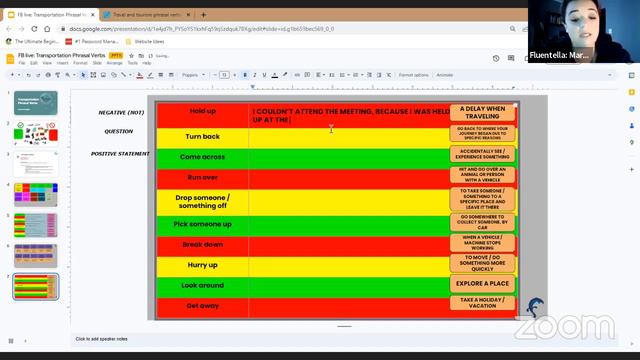The width and height of the screenshot is (640, 360).
Task: Select slide 4 thumbnail in filmstrip
Action: [36, 194]
